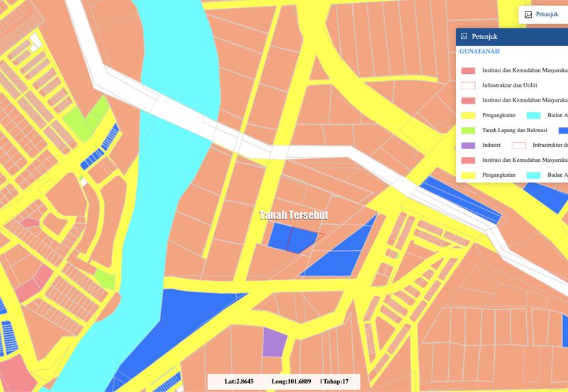Click the Tanah Tersebut map label
Viewport: 568px width, 392px height.
point(293,215)
